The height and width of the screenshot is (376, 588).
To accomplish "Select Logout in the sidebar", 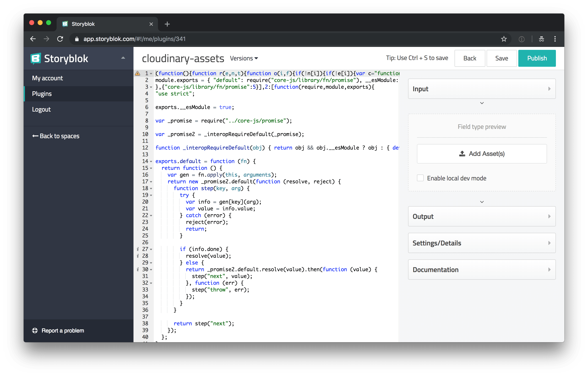I will (41, 109).
